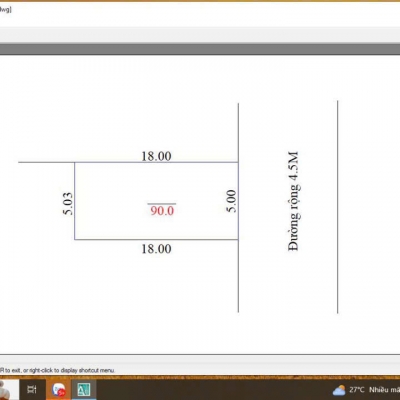The height and width of the screenshot is (400, 400).
Task: Pick the left edge of the plot rectangle
Action: coord(74,201)
